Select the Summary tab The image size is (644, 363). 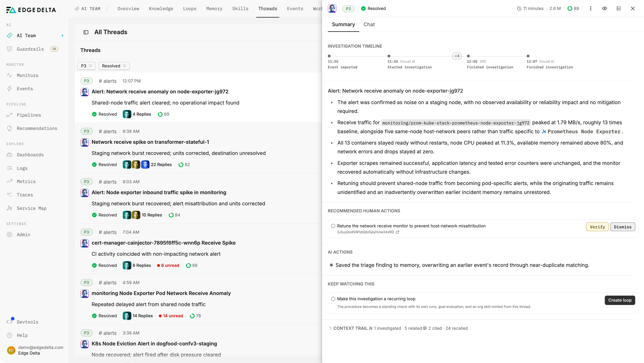tap(343, 24)
